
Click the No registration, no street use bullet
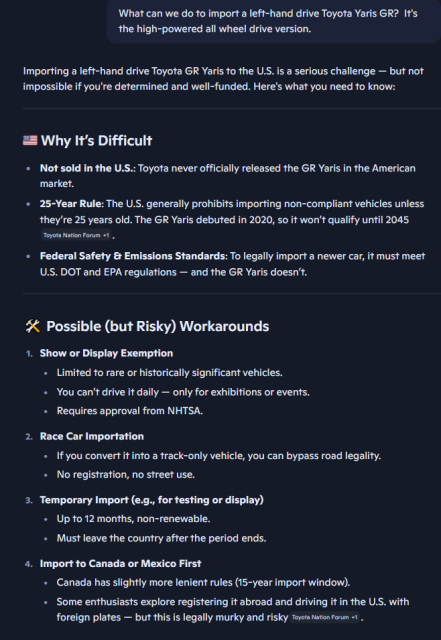pos(126,474)
